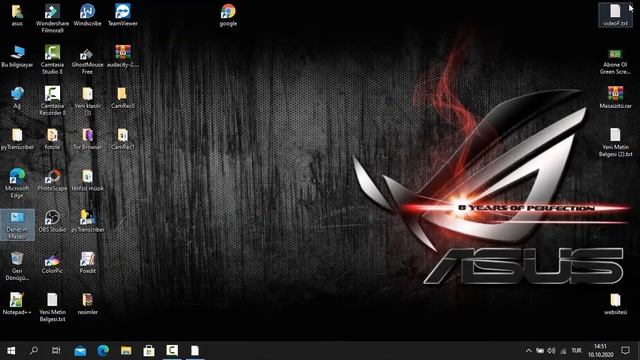The width and height of the screenshot is (640, 360).
Task: Open GhostMouse Free shortcut
Action: click(x=87, y=60)
